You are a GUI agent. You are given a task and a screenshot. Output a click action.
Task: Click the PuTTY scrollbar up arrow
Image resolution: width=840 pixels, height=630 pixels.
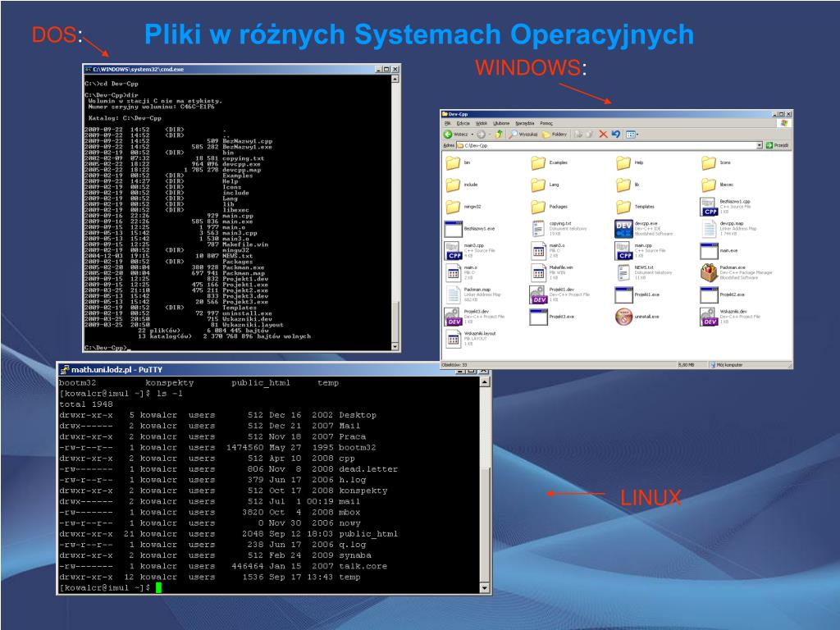[x=484, y=382]
